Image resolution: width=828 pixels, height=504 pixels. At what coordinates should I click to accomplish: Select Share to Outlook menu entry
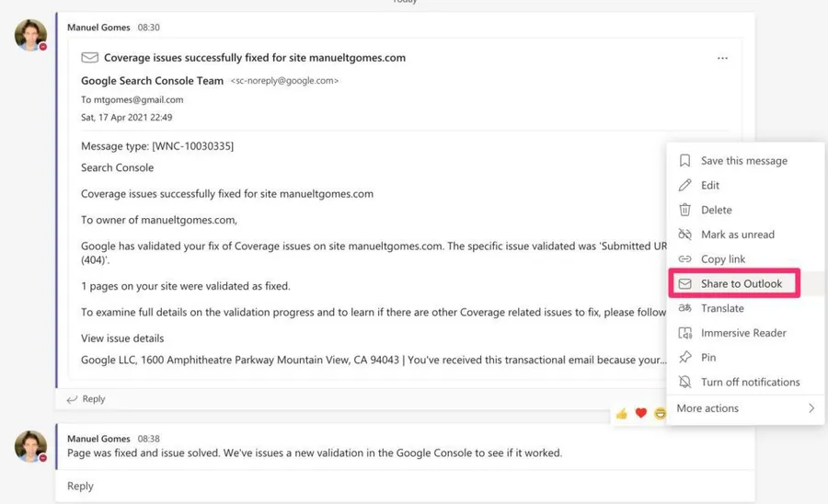(741, 284)
